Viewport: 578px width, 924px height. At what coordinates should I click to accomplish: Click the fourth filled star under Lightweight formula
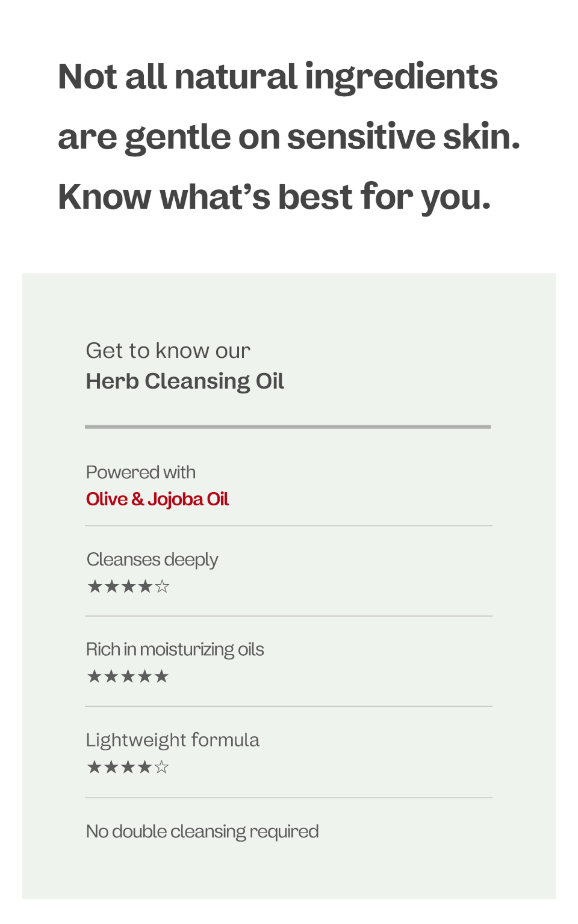click(144, 767)
